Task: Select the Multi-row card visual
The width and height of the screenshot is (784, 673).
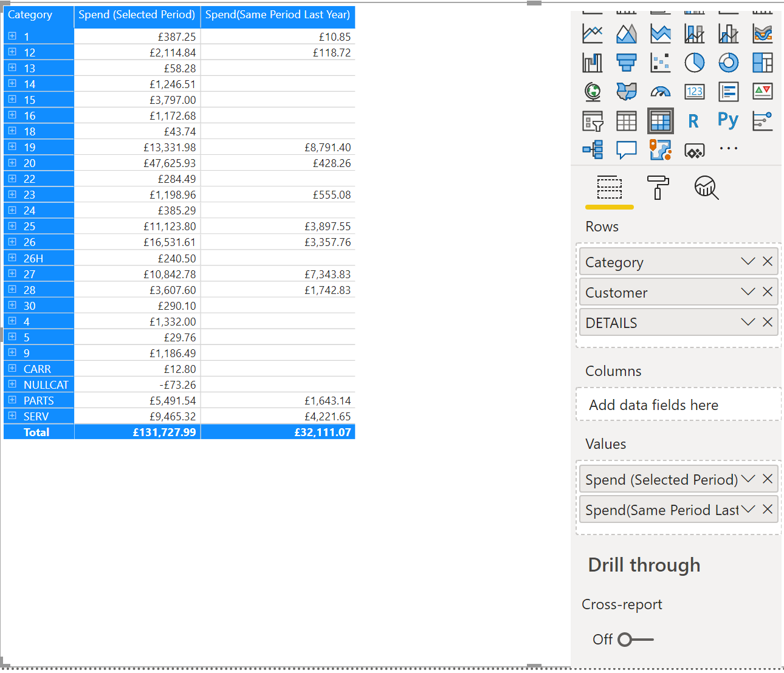Action: click(x=729, y=92)
